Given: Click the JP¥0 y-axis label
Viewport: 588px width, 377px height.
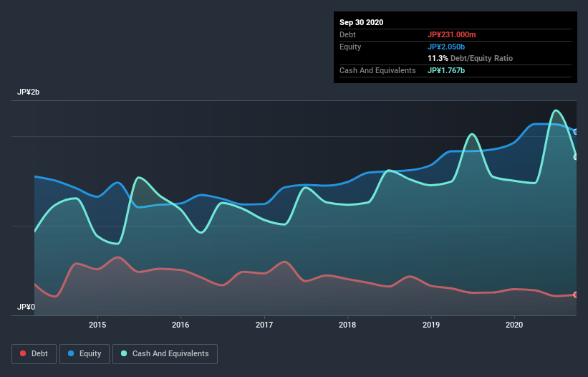Looking at the screenshot, I should click(x=26, y=307).
